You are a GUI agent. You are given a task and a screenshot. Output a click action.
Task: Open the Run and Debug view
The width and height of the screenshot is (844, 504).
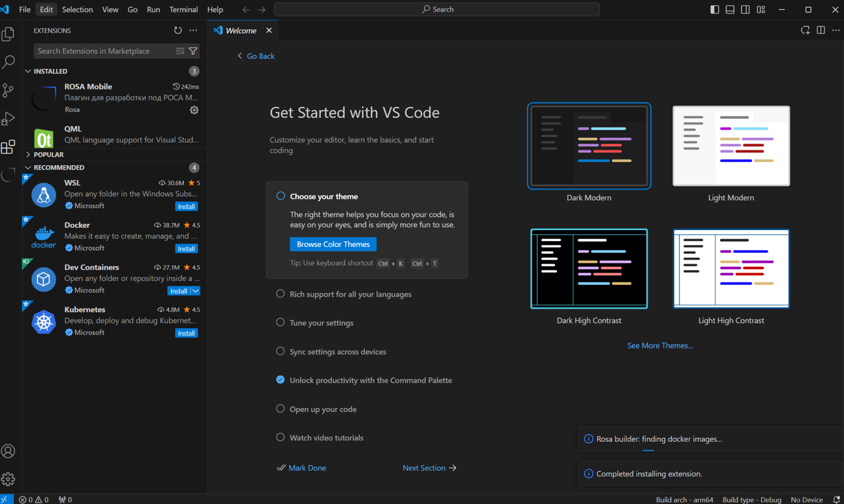[x=8, y=119]
